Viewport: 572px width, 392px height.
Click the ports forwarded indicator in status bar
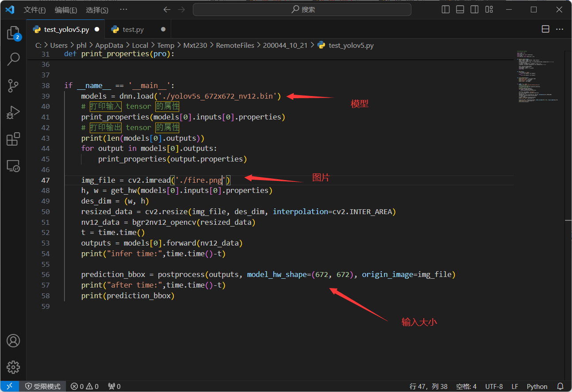pos(114,386)
